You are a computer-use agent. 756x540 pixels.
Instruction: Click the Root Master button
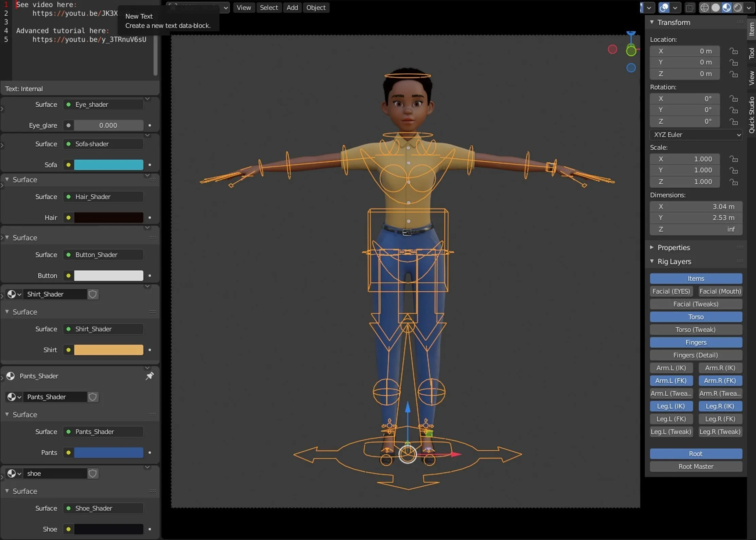point(696,466)
